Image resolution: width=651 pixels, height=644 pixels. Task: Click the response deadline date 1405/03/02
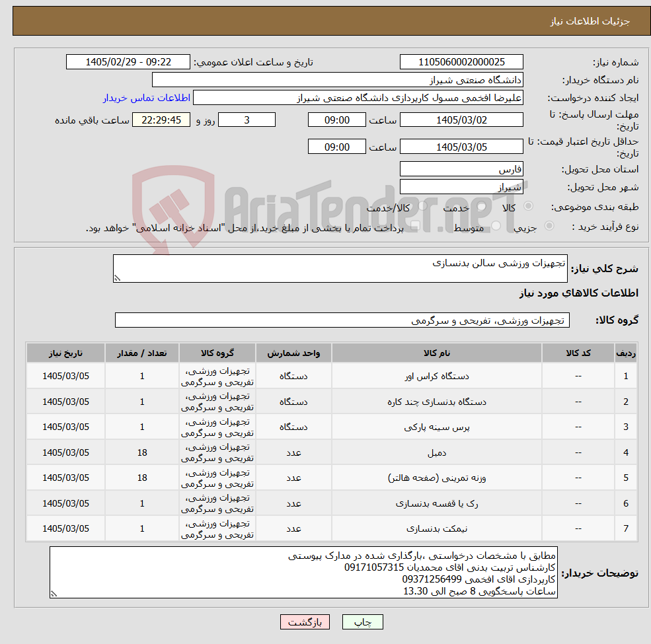click(461, 120)
